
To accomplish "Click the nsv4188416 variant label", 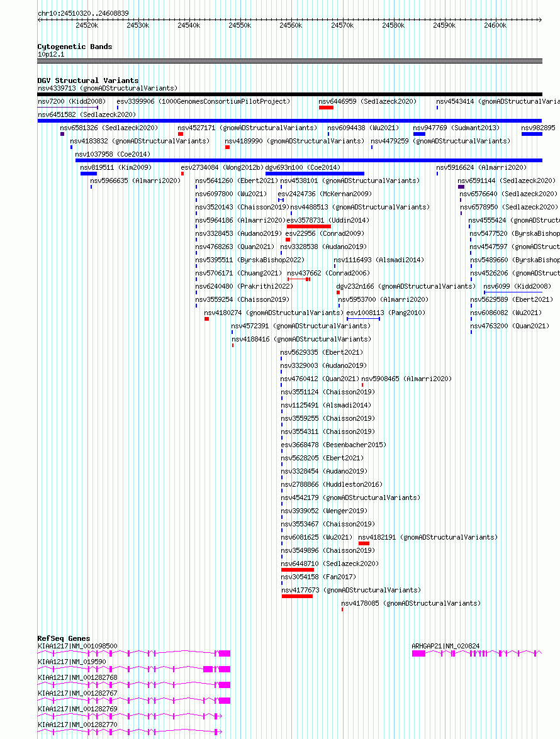I will click(301, 339).
